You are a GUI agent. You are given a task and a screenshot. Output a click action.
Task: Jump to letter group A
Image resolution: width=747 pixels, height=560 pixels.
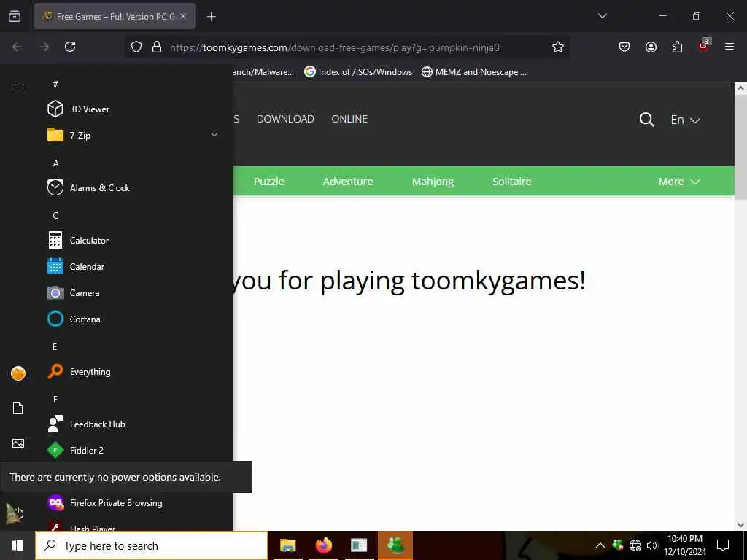click(x=55, y=163)
